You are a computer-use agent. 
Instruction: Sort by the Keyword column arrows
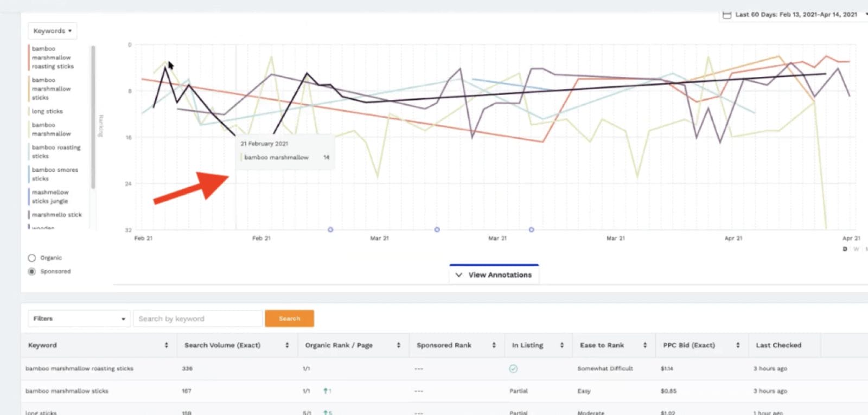(x=167, y=345)
